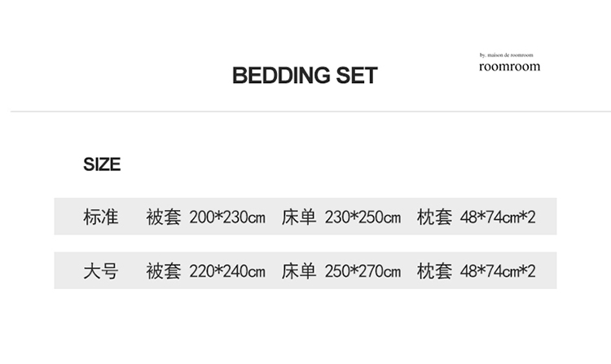Select the 230*250cm bed sheet size

(x=363, y=217)
